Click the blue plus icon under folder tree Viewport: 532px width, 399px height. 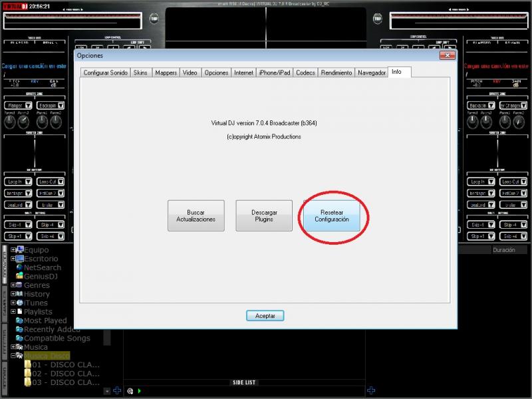117,390
